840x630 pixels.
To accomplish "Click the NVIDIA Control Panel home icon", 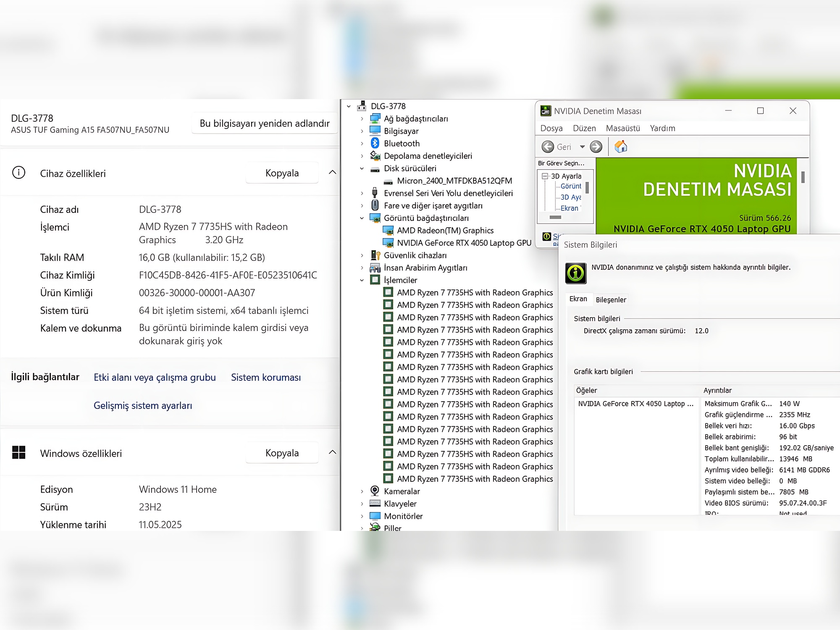I will pyautogui.click(x=621, y=147).
